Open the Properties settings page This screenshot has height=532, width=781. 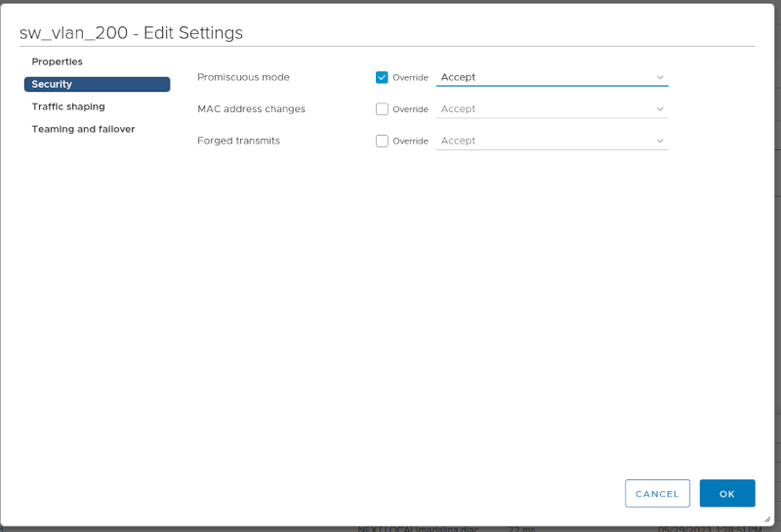pyautogui.click(x=58, y=61)
